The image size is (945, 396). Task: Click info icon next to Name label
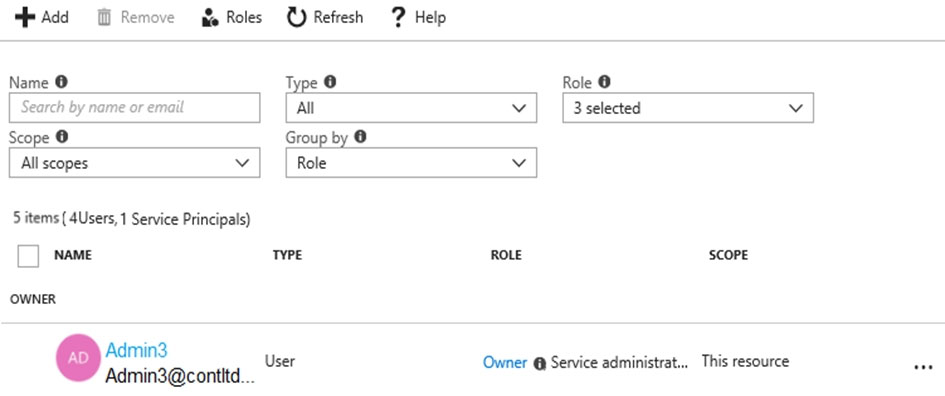(x=61, y=81)
